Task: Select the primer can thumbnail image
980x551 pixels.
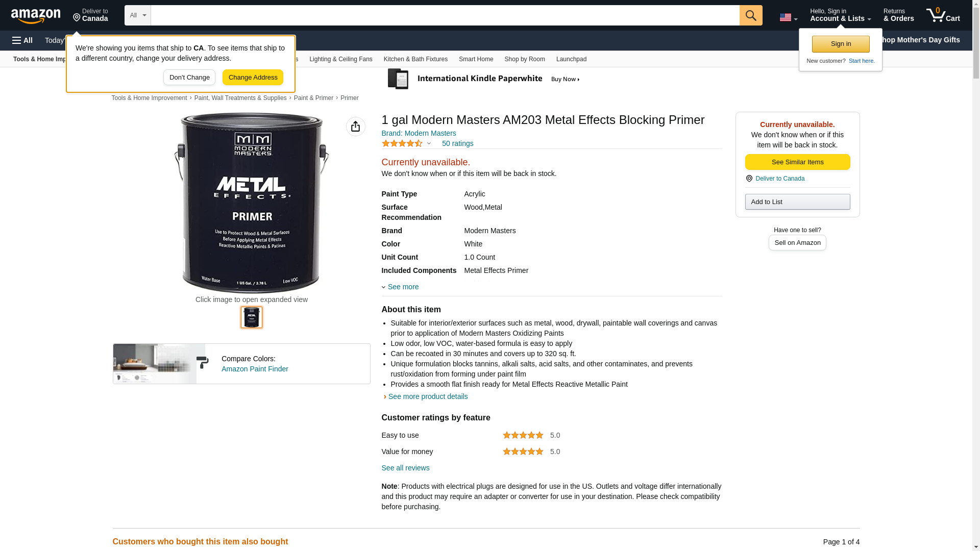Action: 251,317
